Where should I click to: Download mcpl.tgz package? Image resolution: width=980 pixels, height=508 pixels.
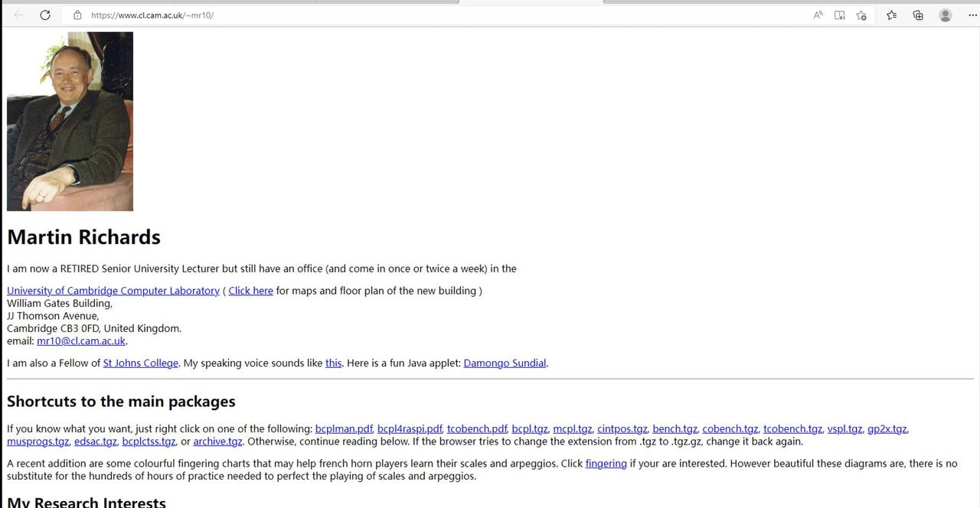click(573, 429)
